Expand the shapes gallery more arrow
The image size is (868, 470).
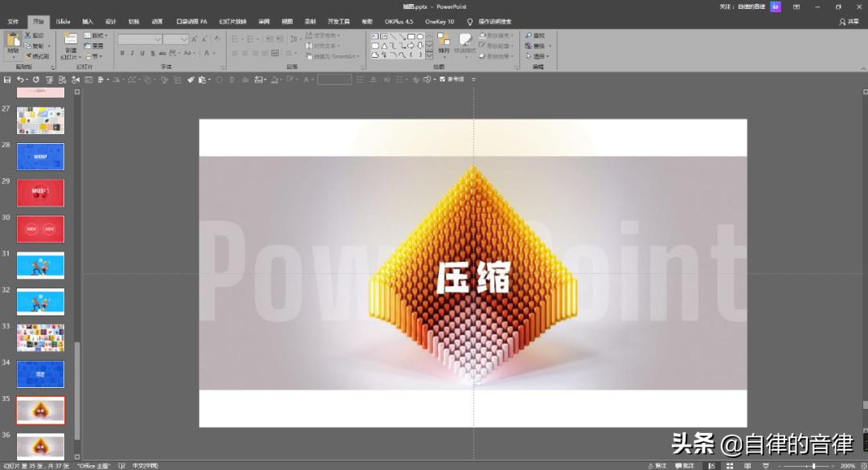[429, 56]
